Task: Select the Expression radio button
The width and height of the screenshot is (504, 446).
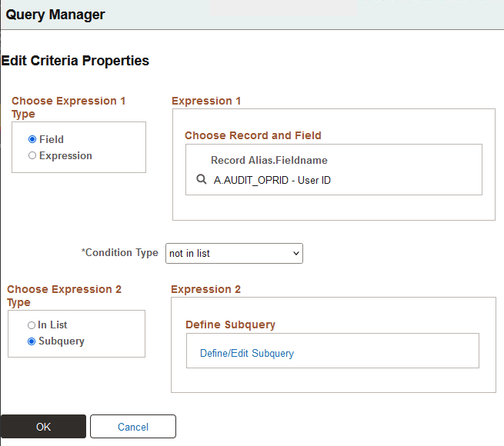Action: click(x=32, y=155)
